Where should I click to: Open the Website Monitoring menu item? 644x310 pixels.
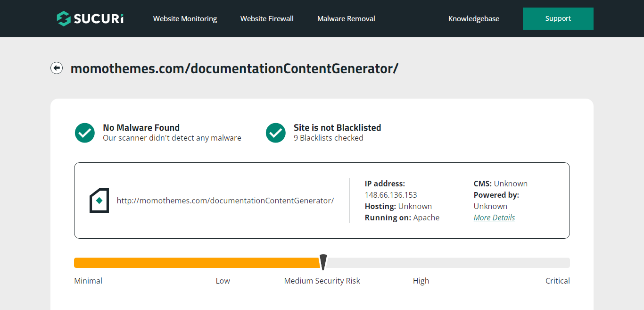[185, 19]
